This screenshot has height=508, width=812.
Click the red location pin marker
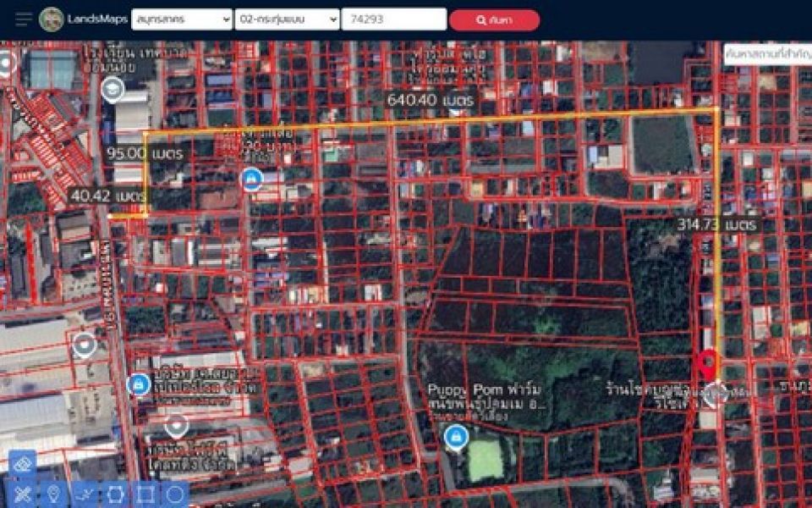708,365
